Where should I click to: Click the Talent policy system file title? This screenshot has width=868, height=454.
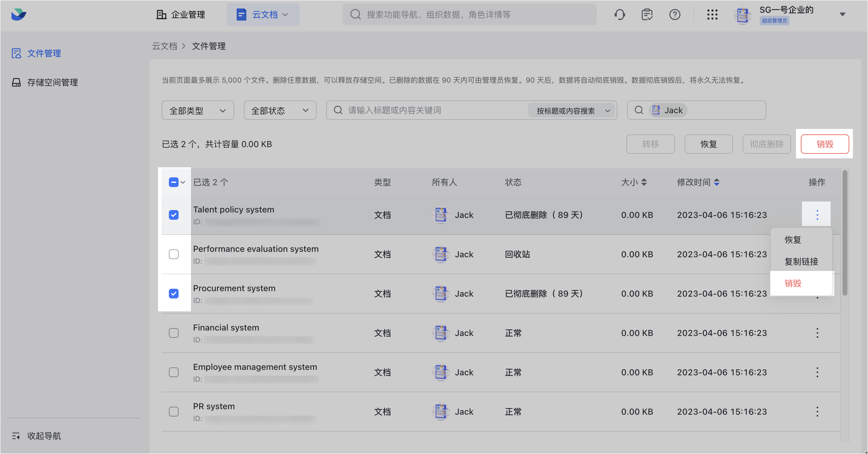click(x=234, y=210)
